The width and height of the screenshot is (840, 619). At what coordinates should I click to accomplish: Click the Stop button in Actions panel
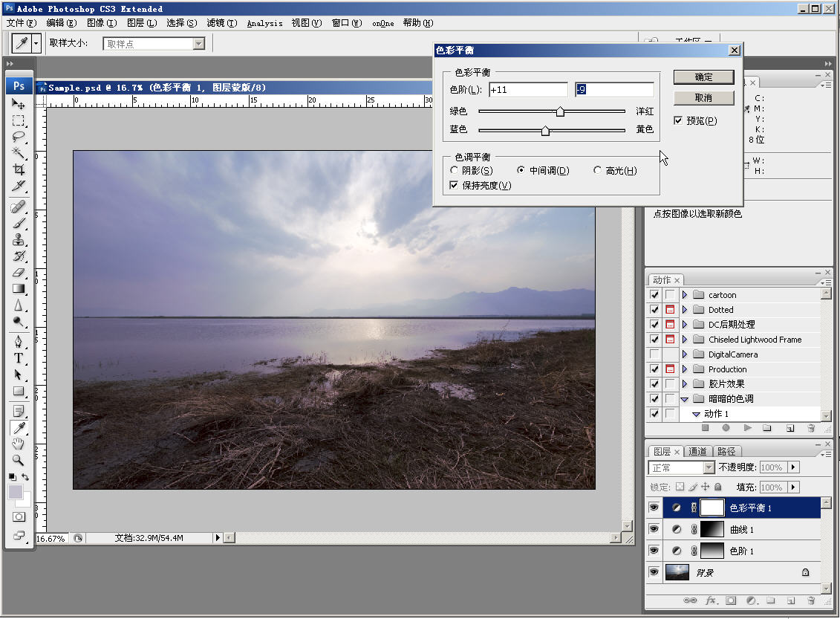point(705,428)
